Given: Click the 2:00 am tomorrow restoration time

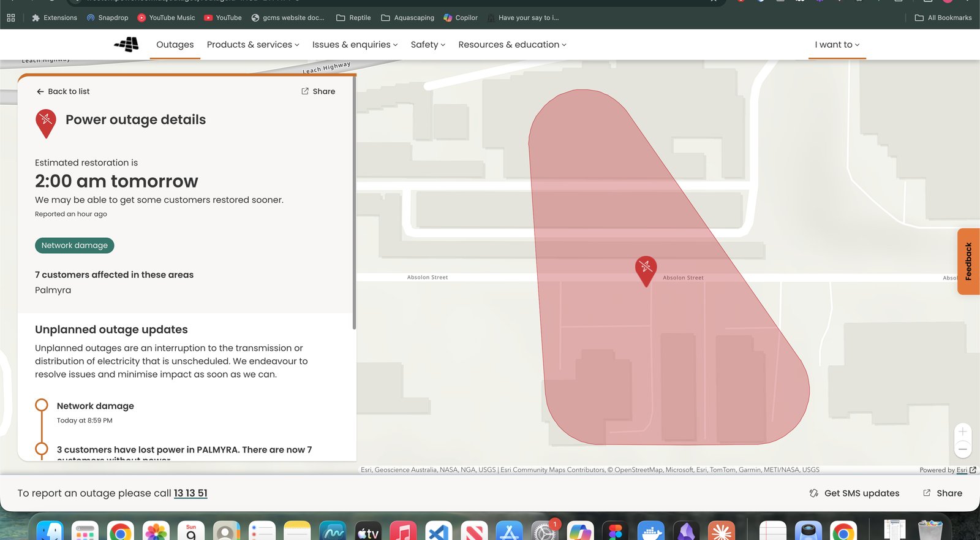Looking at the screenshot, I should click(116, 181).
